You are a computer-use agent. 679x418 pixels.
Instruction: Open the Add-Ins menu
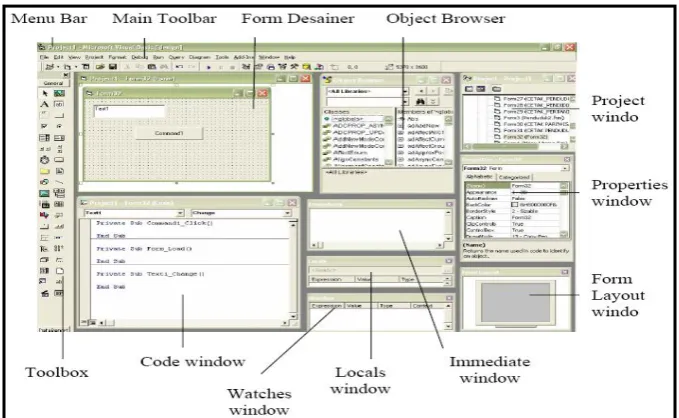pos(243,57)
